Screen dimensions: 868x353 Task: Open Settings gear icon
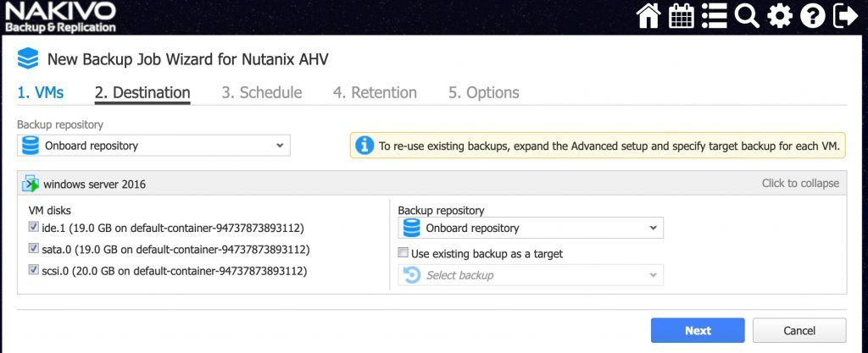coord(780,15)
